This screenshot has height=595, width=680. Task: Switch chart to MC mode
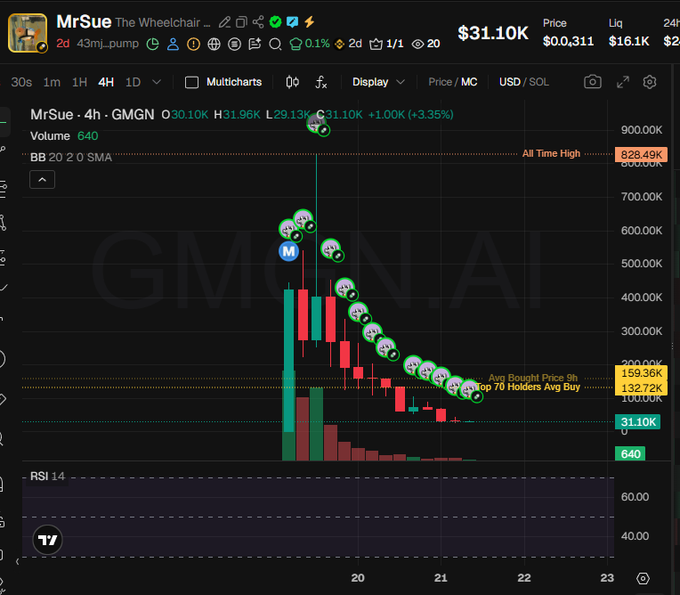coord(469,82)
